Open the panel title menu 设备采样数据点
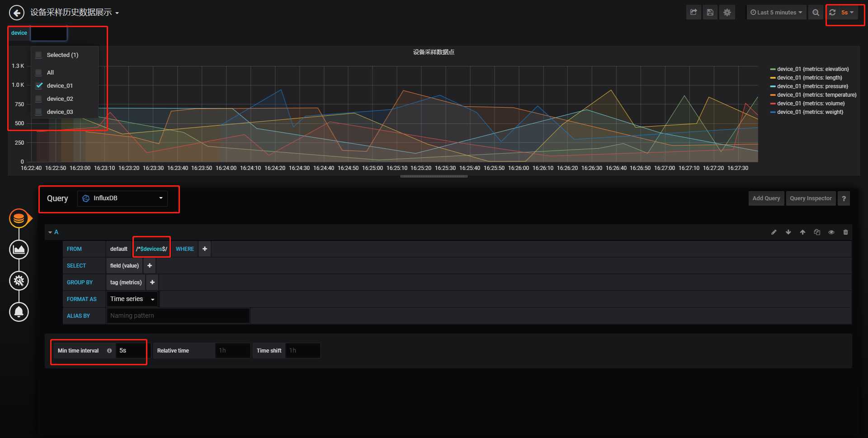Viewport: 868px width, 438px height. [x=434, y=52]
